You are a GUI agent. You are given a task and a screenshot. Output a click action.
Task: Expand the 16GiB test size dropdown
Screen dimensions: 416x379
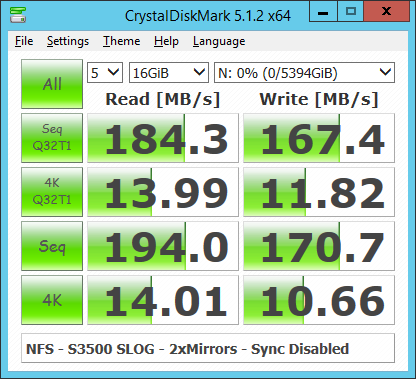[x=169, y=72]
